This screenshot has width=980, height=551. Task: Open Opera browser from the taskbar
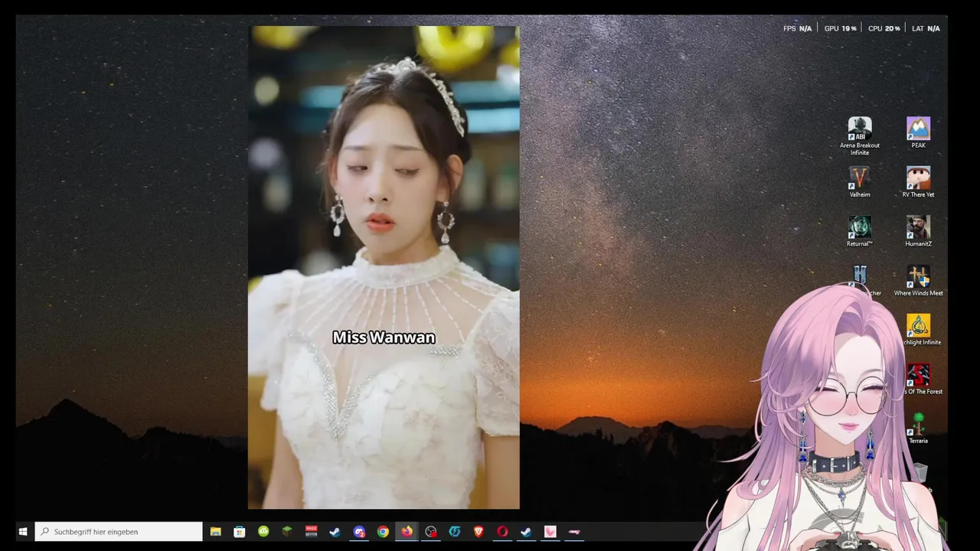click(502, 532)
